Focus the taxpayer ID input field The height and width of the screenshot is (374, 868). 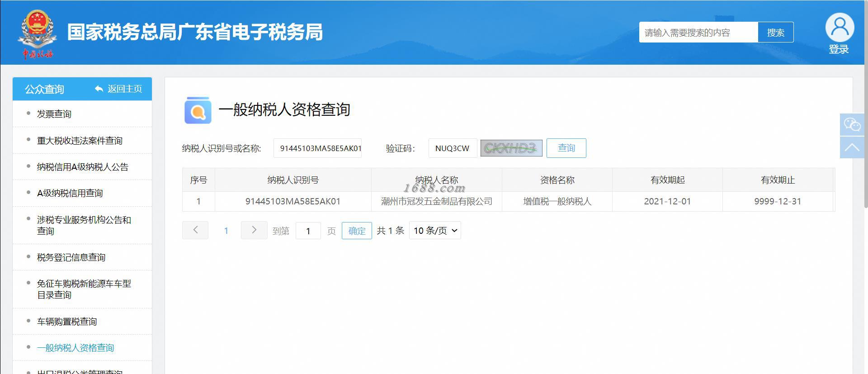[x=317, y=148]
